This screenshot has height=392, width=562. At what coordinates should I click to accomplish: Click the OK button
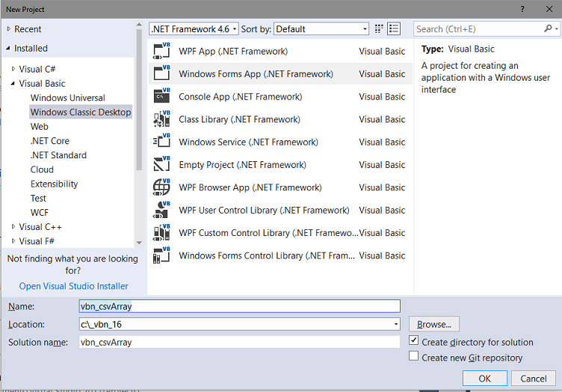(x=484, y=379)
